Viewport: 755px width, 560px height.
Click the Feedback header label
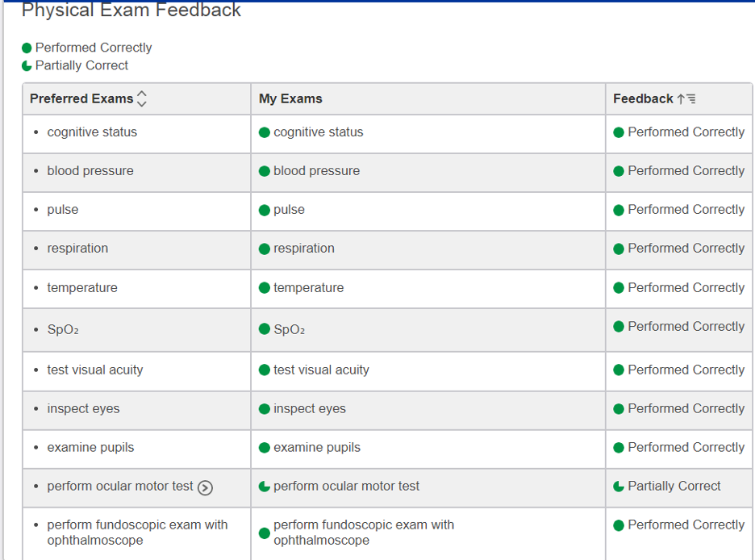pyautogui.click(x=643, y=98)
